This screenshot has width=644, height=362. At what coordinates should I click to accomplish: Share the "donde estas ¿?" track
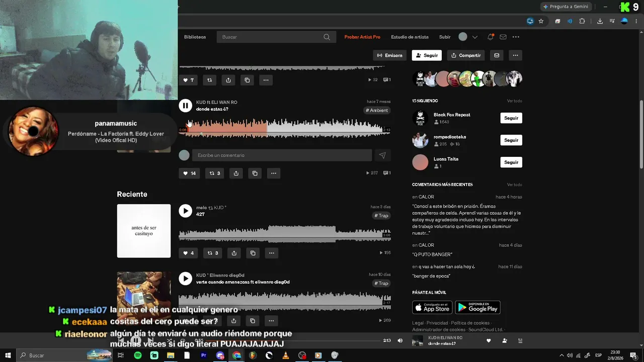tap(236, 173)
